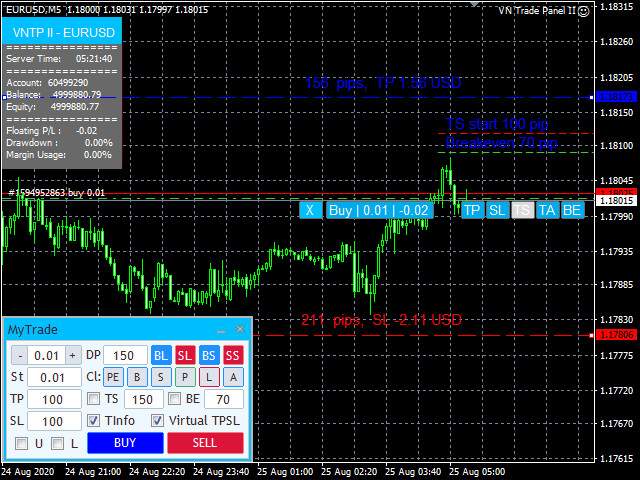Tick the U checkbox
This screenshot has height=480, width=640.
pos(22,443)
